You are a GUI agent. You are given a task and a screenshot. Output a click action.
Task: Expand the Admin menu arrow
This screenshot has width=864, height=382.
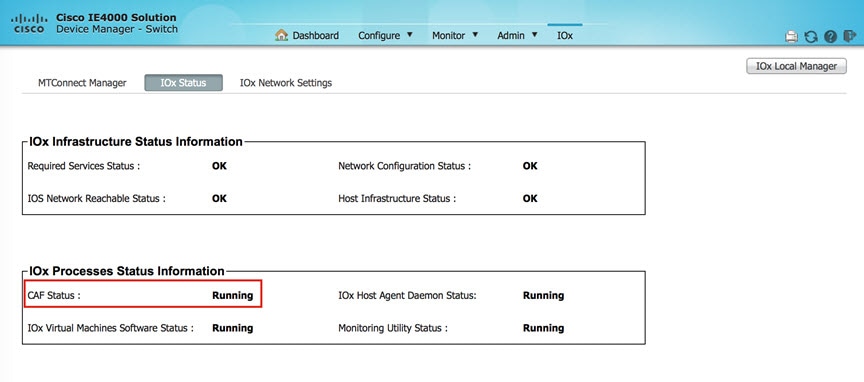pyautogui.click(x=534, y=35)
